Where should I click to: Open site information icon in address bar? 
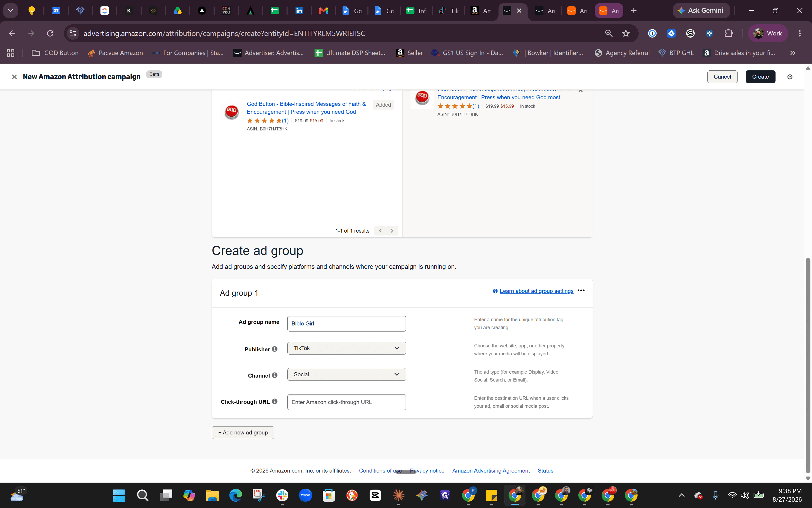[73, 33]
